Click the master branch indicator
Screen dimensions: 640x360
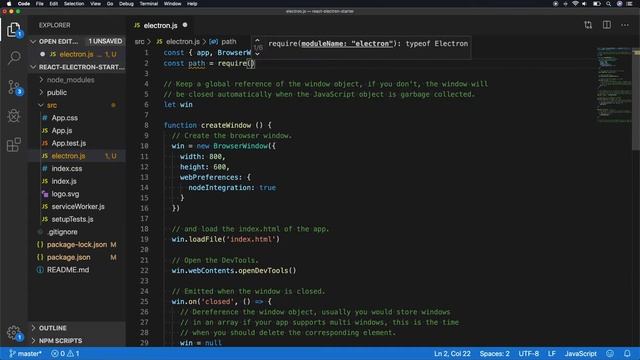coord(25,353)
